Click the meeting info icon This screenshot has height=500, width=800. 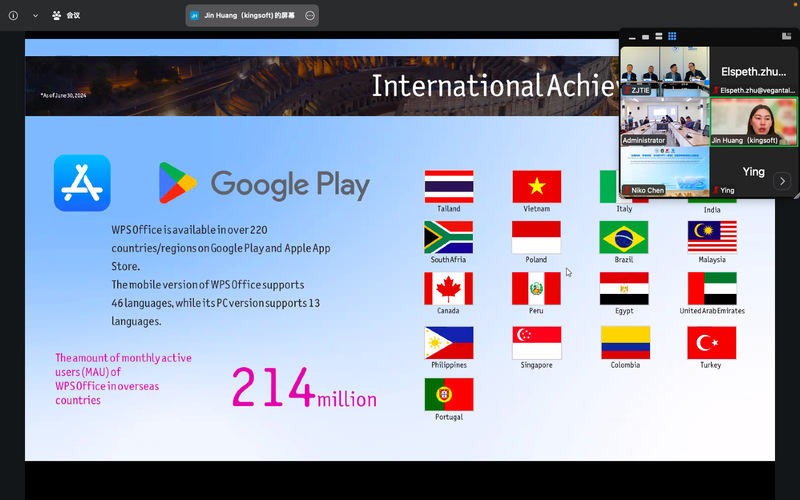click(13, 16)
